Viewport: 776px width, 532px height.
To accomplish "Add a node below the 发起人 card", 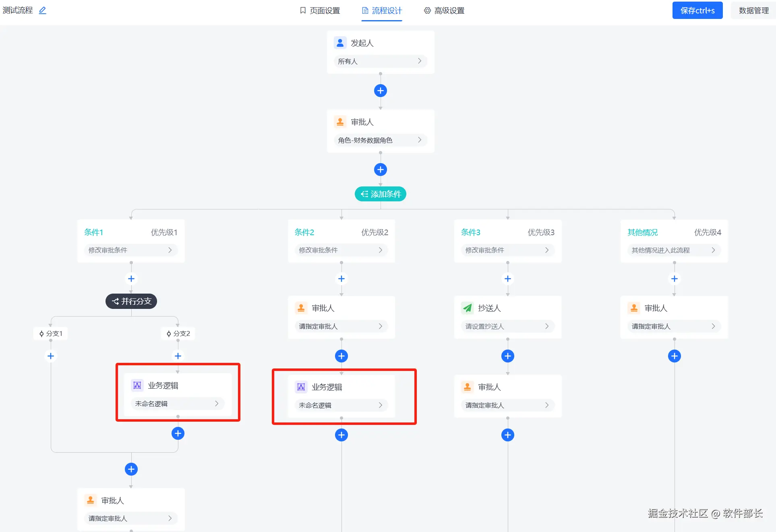I will pos(380,91).
